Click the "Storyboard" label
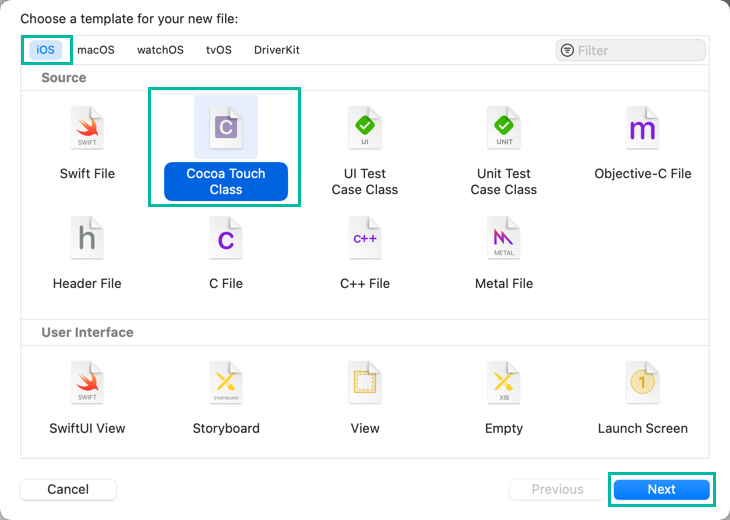Viewport: 730px width, 520px height. coord(226,428)
